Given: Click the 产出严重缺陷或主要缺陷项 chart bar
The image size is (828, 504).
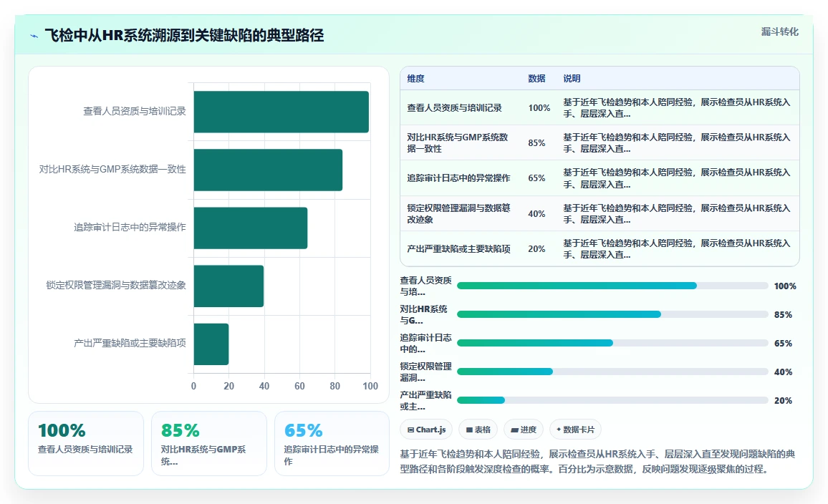Looking at the screenshot, I should (211, 344).
